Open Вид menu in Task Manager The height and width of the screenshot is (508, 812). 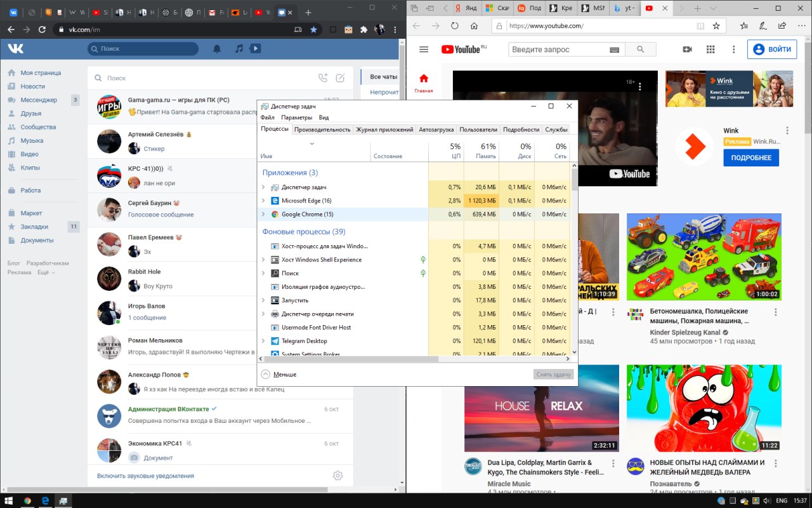click(324, 117)
